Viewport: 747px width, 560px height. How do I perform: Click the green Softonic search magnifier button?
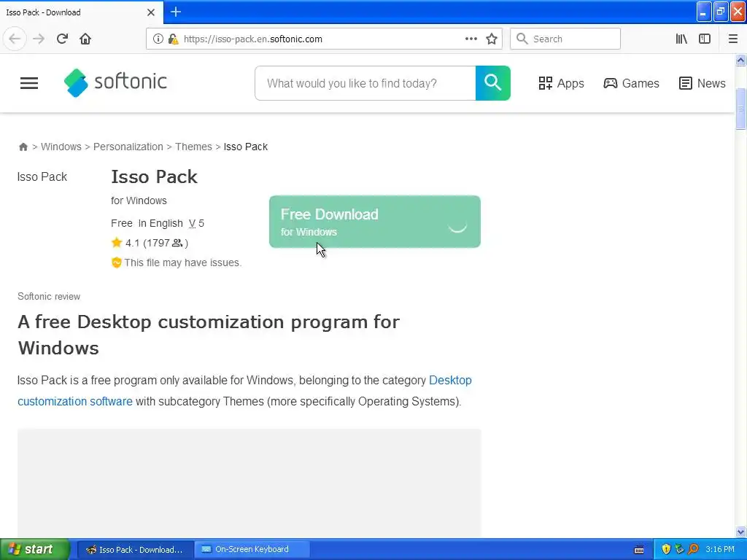pos(492,83)
